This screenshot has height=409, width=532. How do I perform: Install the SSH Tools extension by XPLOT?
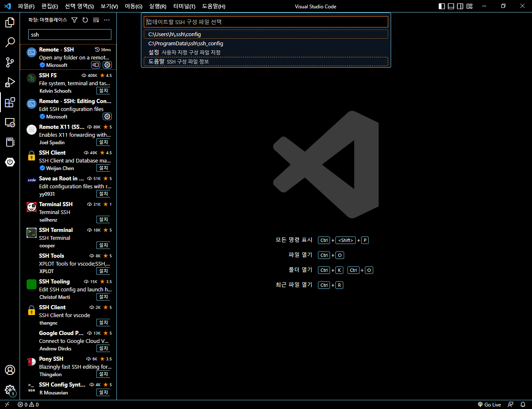(103, 271)
